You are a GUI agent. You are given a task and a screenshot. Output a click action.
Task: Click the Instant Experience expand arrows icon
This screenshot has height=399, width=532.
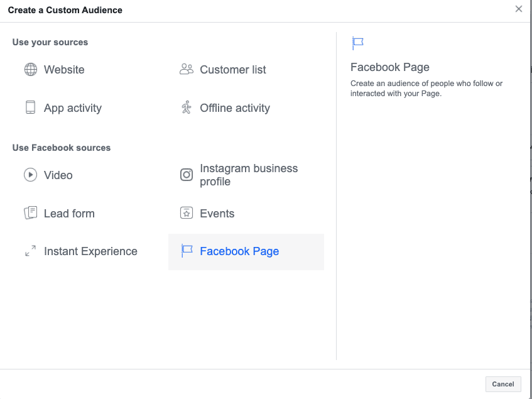point(30,251)
